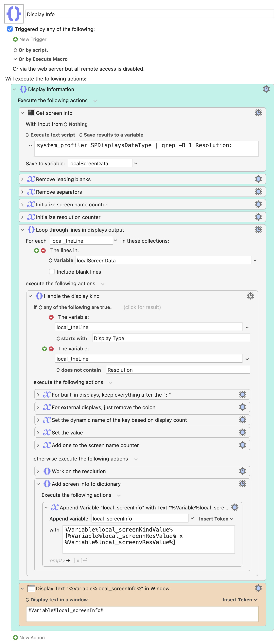Viewport: 278px width, 644px height.
Task: Click New Action at the bottom
Action: [29, 637]
